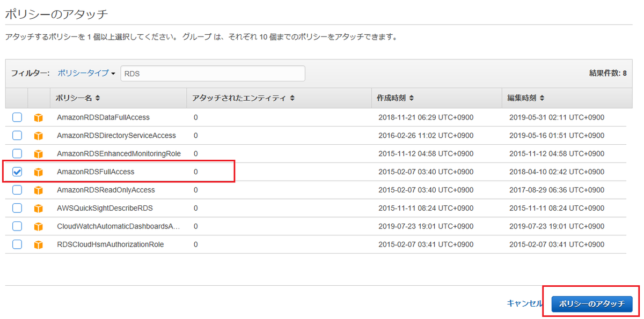Click creation time 2018-11-21 06:29 UTC+0900
The height and width of the screenshot is (319, 644).
425,117
